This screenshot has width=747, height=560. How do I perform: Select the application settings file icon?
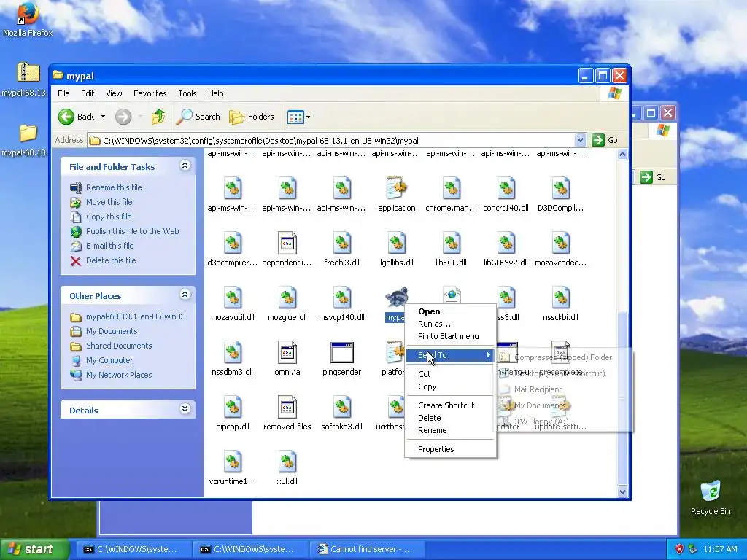tap(396, 189)
